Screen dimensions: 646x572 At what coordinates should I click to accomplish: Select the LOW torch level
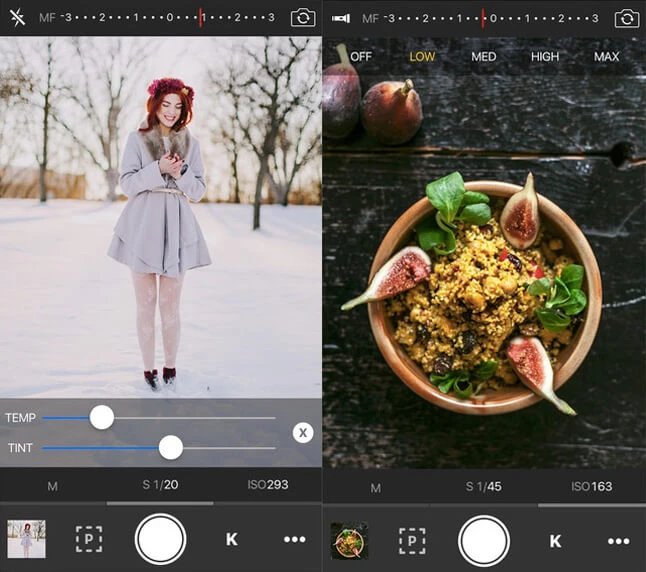[x=422, y=57]
